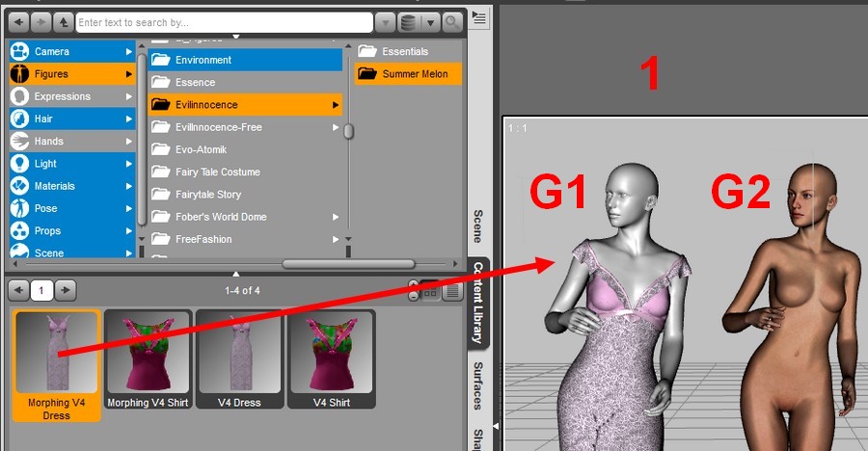868x451 pixels.
Task: Expand the EvilInnocence-Free folder arrow
Action: [x=336, y=127]
